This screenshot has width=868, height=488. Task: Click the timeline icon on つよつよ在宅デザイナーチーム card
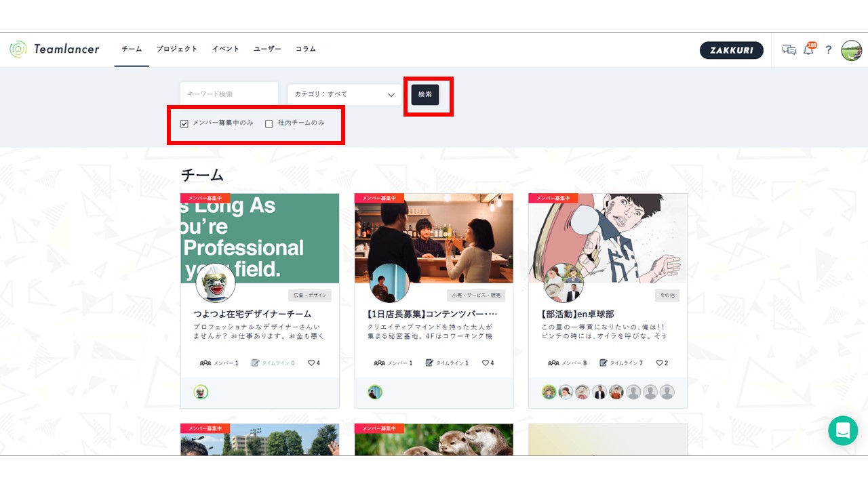pos(255,363)
